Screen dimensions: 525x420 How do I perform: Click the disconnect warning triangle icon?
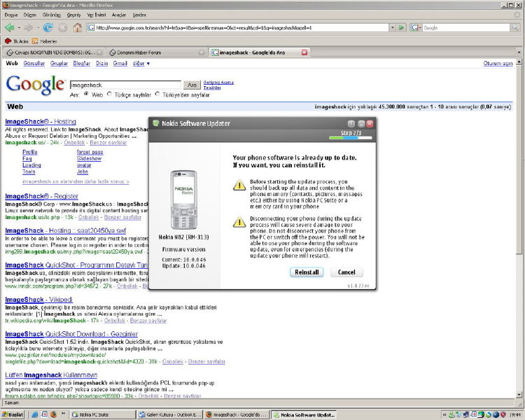239,222
